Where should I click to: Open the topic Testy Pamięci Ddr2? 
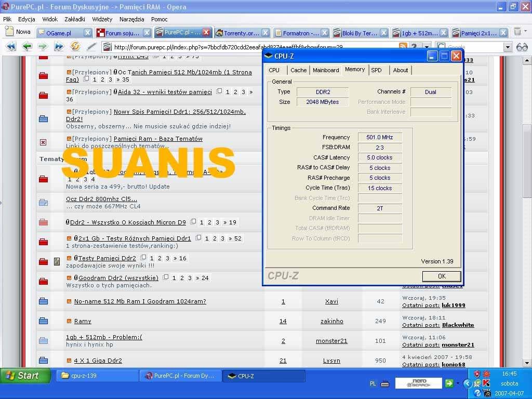click(x=107, y=258)
